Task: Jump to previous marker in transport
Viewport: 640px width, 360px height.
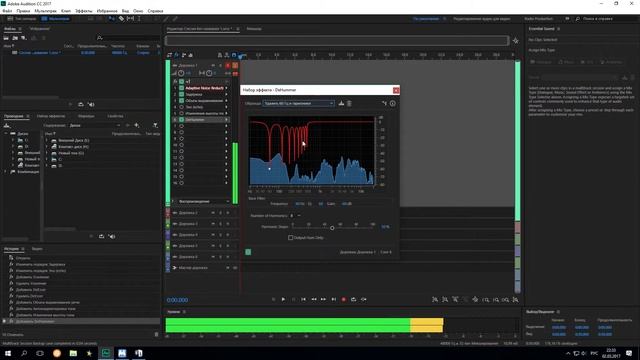Action: point(303,299)
